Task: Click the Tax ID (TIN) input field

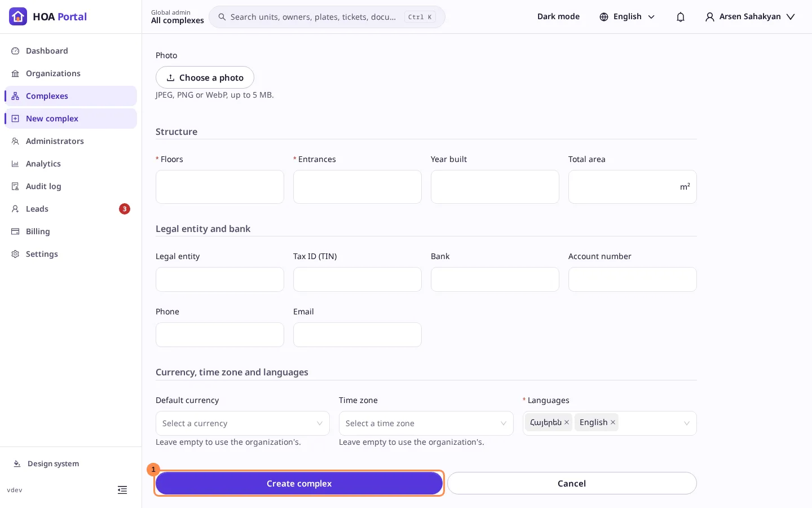Action: tap(358, 279)
